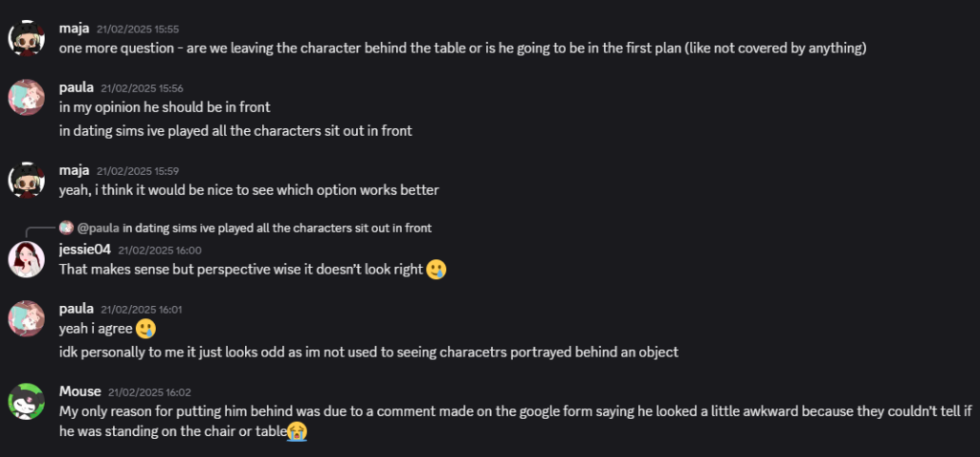Viewport: 980px width, 457px height.
Task: Click the paula username on the 15:56 message
Action: coord(77,88)
